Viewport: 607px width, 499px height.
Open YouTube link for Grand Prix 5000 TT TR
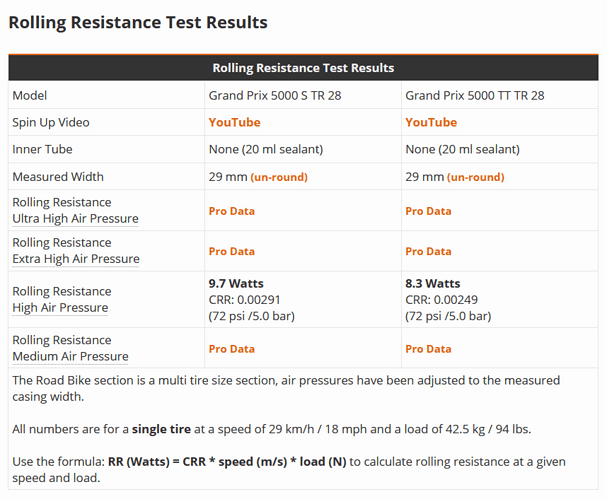coord(431,122)
